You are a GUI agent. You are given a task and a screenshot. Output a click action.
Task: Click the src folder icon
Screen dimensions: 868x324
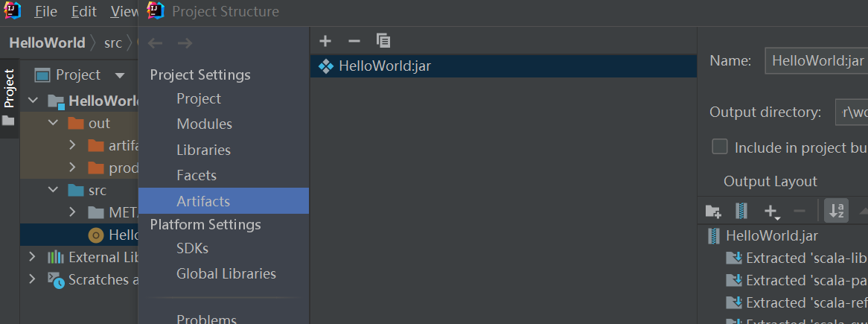[76, 190]
